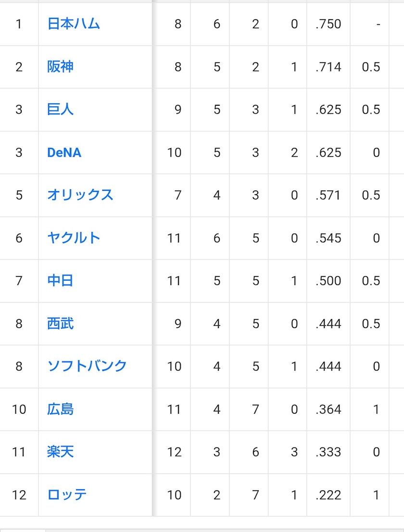This screenshot has height=532, width=404.
Task: Open the 阪神 team link
Action: pyautogui.click(x=60, y=66)
